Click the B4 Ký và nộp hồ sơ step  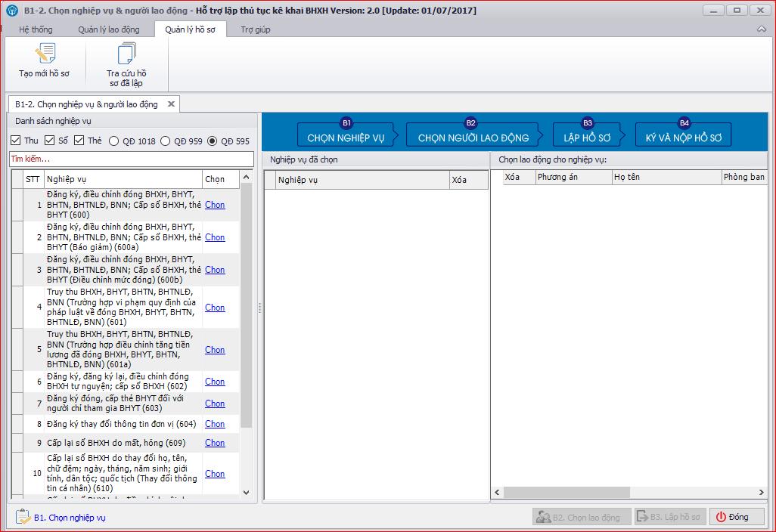[684, 134]
